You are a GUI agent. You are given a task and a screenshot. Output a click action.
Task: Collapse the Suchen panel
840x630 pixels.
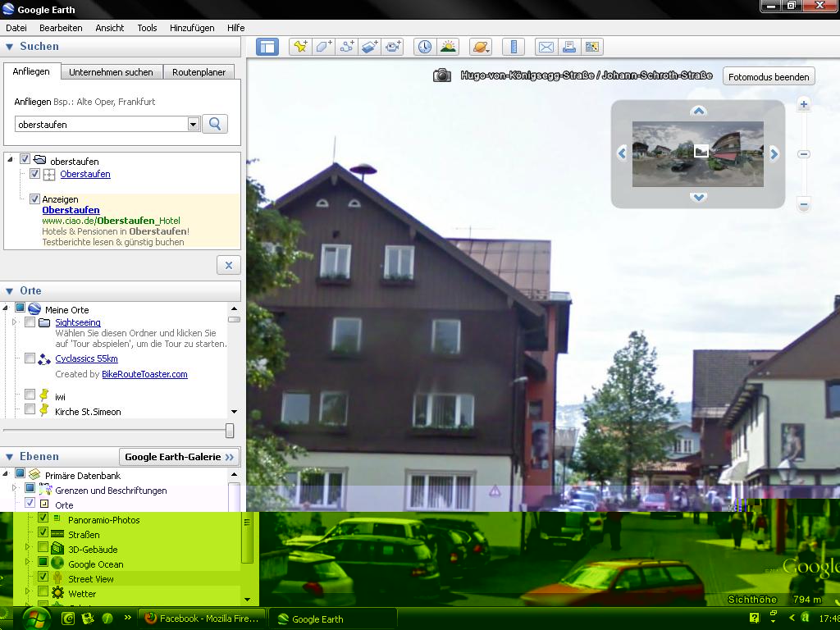point(10,47)
